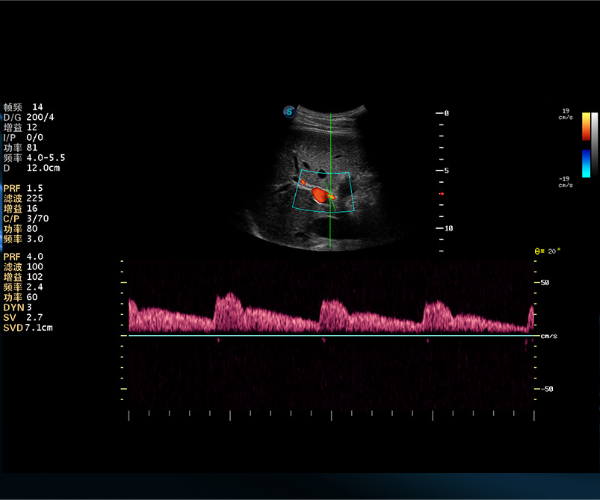Select the θ= 20° angle correction value
The height and width of the screenshot is (500, 600).
(x=548, y=251)
